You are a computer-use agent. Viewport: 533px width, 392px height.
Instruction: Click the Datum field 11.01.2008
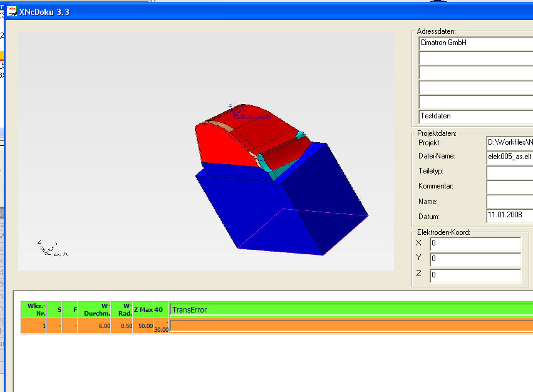pyautogui.click(x=510, y=215)
